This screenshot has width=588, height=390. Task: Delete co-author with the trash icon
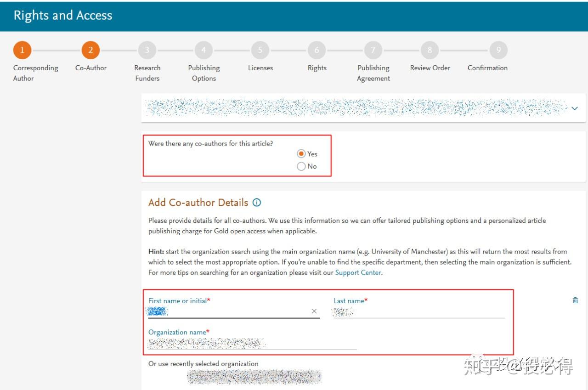(575, 300)
